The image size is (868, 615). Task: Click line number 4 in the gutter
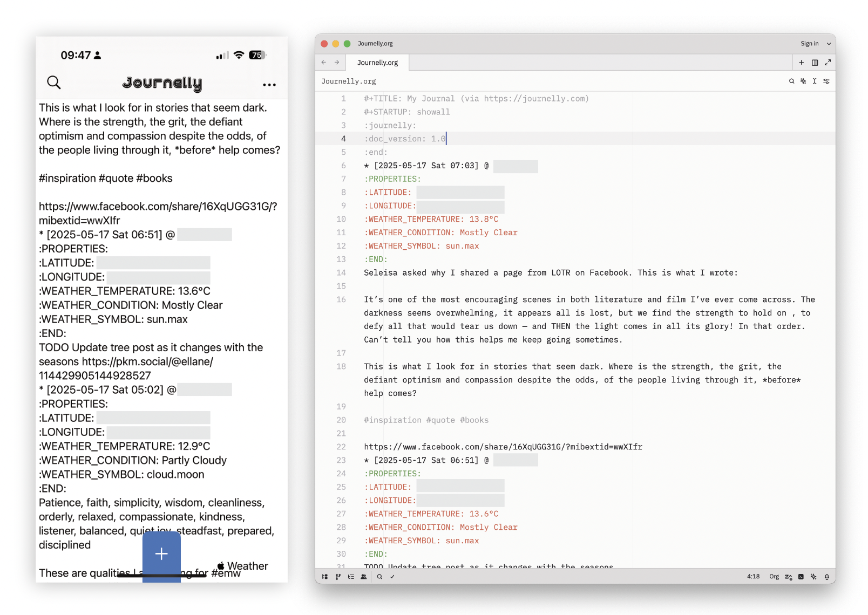pos(343,139)
